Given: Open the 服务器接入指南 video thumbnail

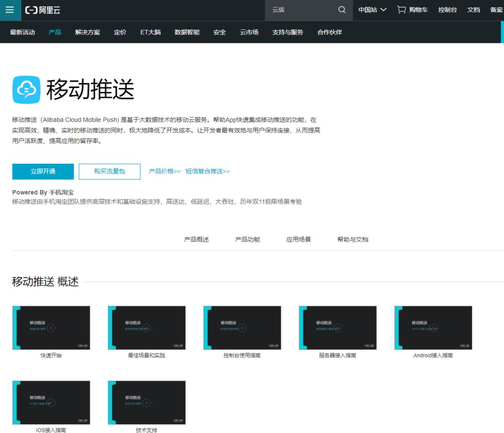Looking at the screenshot, I should (337, 327).
